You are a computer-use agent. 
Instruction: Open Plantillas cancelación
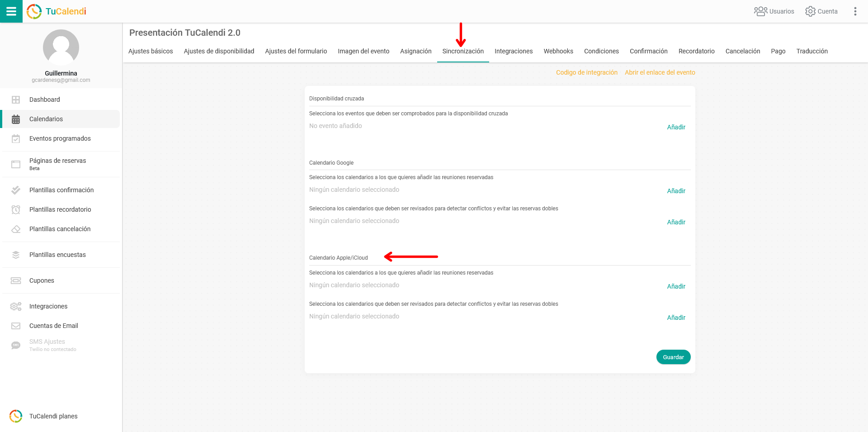[61, 229]
